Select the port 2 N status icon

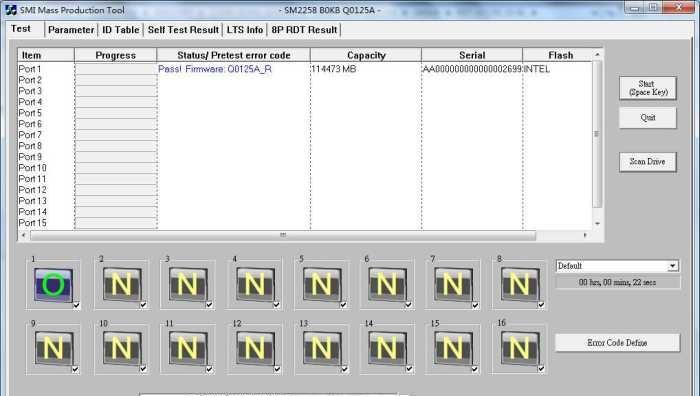point(122,284)
